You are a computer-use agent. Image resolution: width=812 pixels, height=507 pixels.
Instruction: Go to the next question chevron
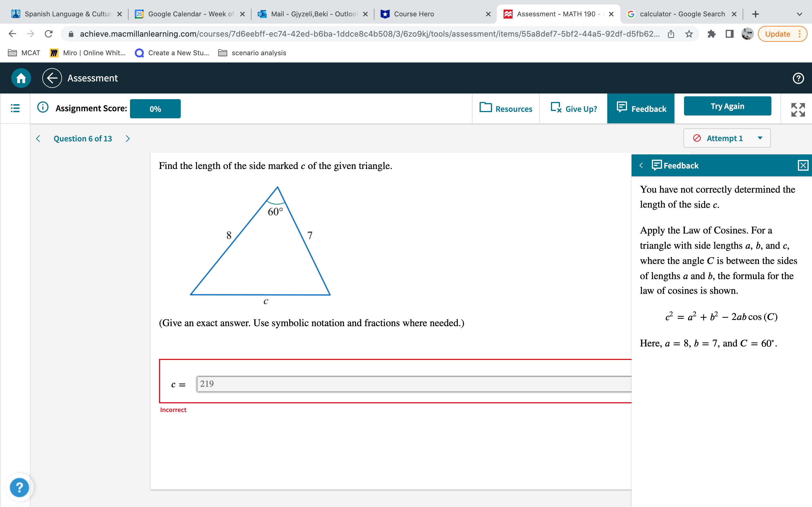coord(127,139)
